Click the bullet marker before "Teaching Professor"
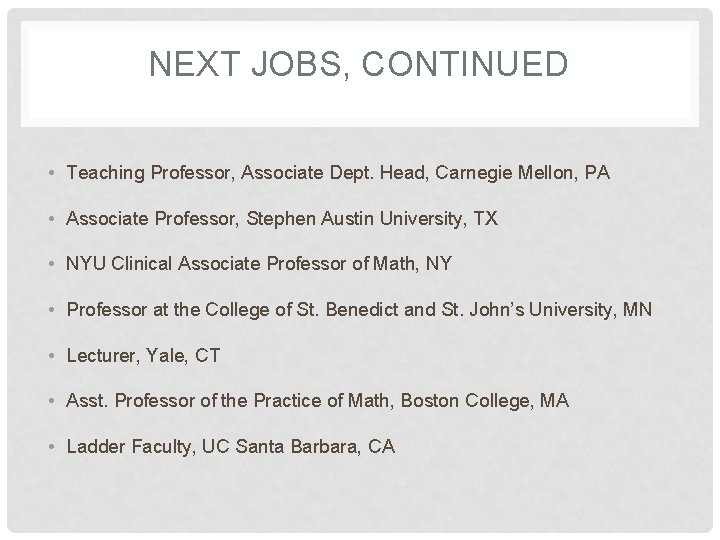This screenshot has width=720, height=540. tap(51, 174)
